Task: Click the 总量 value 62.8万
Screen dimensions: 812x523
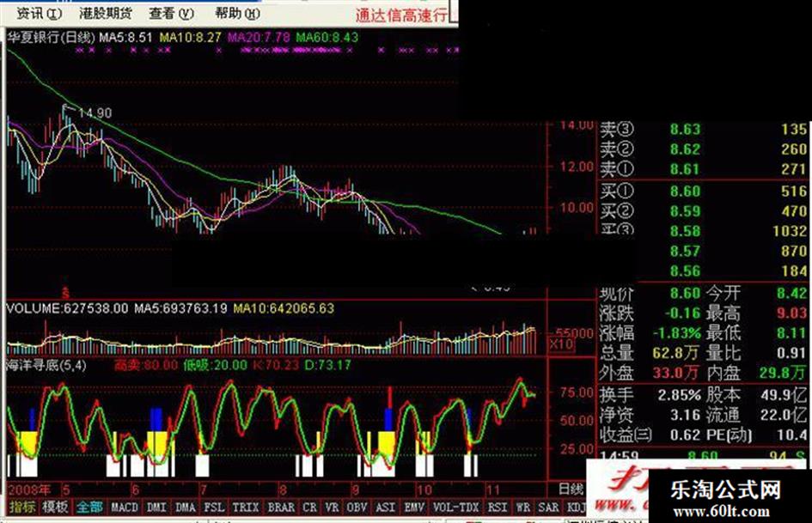Action: pyautogui.click(x=675, y=353)
